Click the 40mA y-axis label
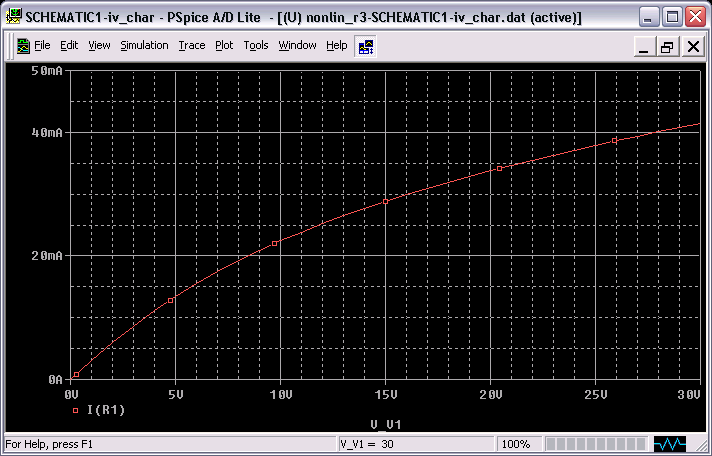The width and height of the screenshot is (712, 456). pos(47,133)
